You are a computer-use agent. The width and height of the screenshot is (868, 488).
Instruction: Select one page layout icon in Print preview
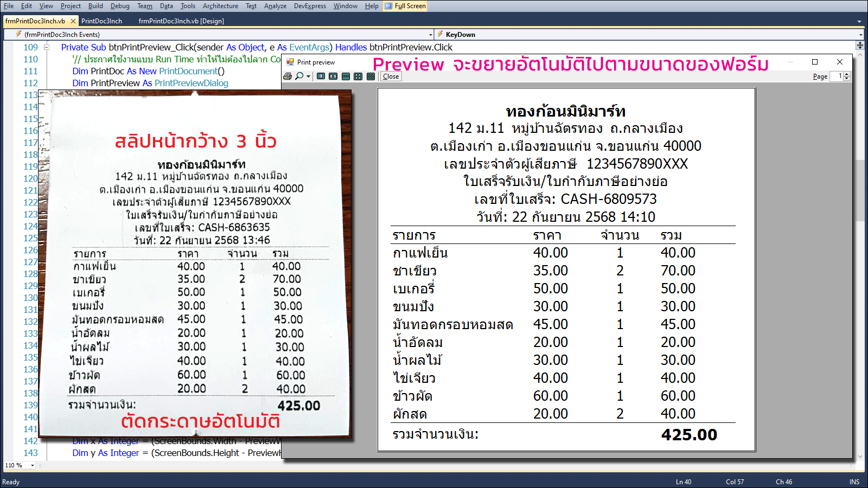pos(321,76)
